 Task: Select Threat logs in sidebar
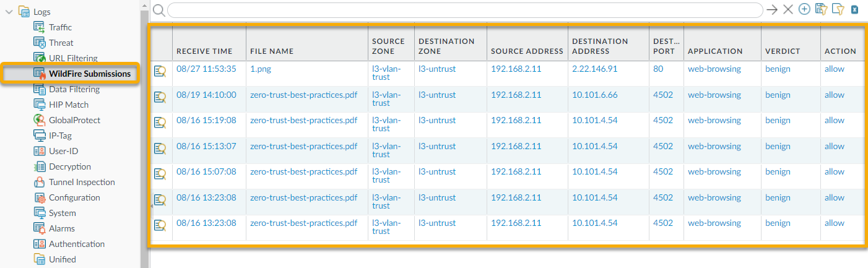pos(61,43)
